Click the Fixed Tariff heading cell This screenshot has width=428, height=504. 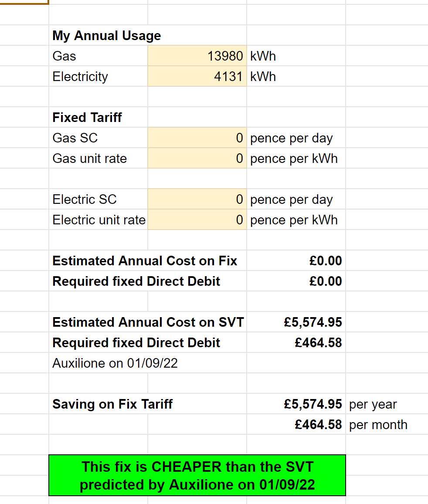click(87, 118)
